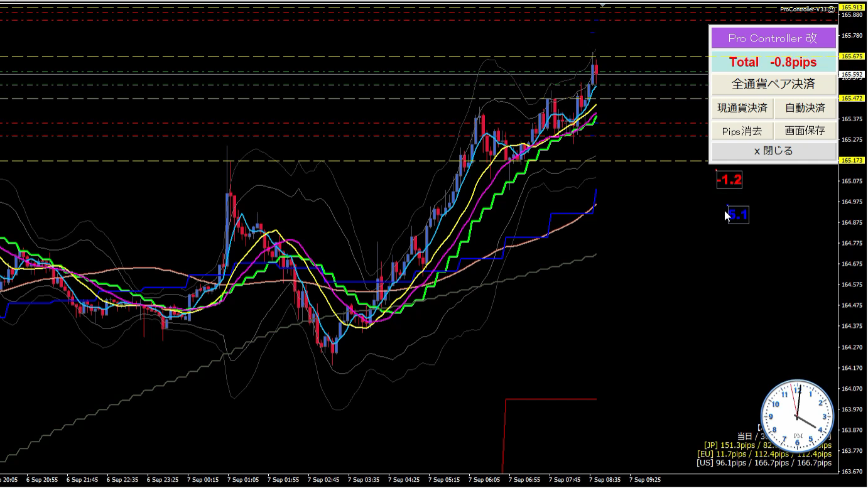Click the [US] 96.1pips statistics line
The width and height of the screenshot is (868, 488).
764,462
